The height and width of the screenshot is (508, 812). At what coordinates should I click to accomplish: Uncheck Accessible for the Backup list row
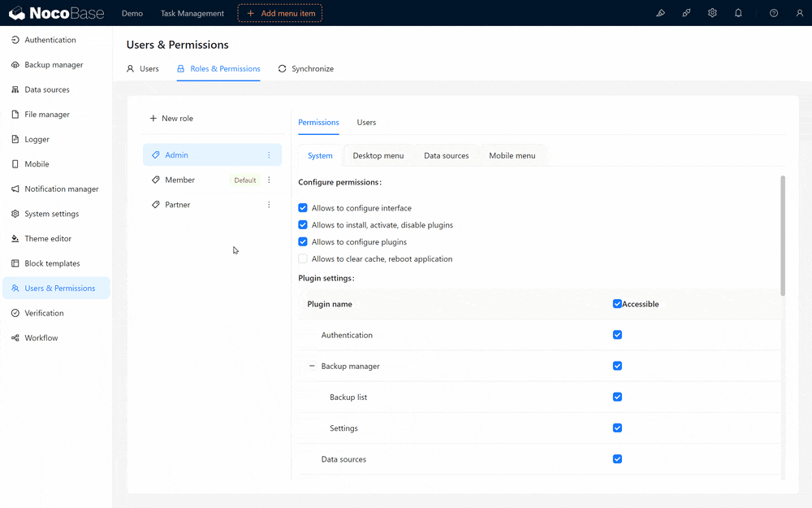[x=617, y=397]
